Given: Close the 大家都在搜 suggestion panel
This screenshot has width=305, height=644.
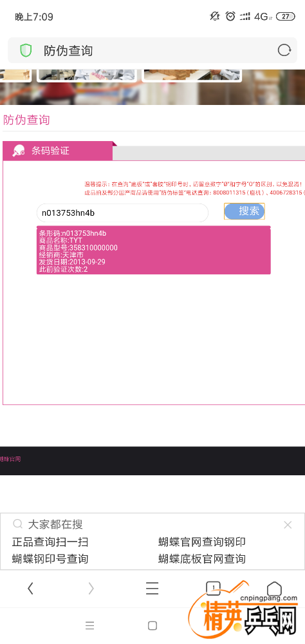Looking at the screenshot, I should point(288,524).
